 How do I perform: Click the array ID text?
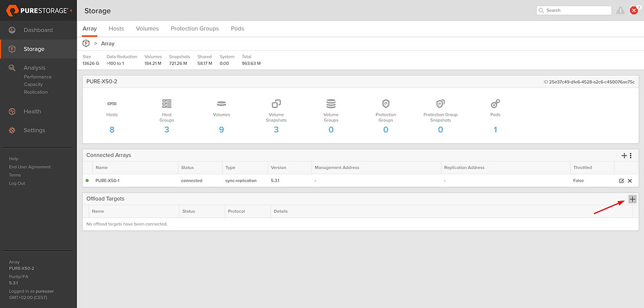pos(589,82)
